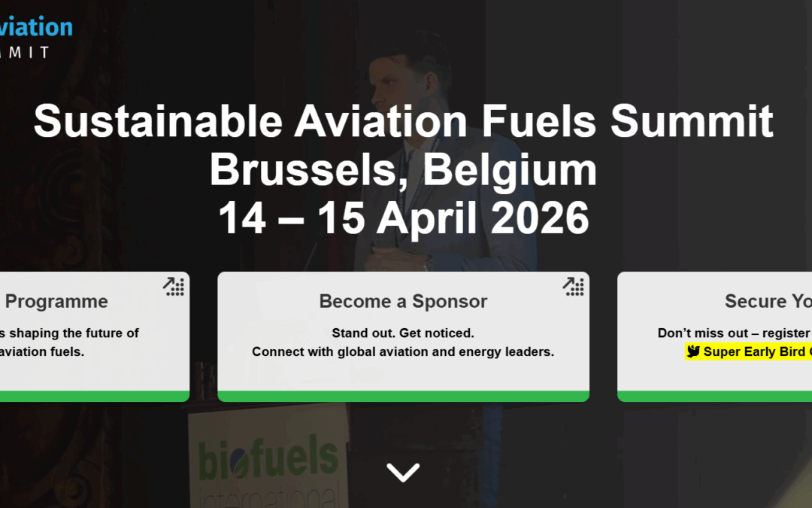
Task: Click the external link icon on Become a Sponsor
Action: 574,287
